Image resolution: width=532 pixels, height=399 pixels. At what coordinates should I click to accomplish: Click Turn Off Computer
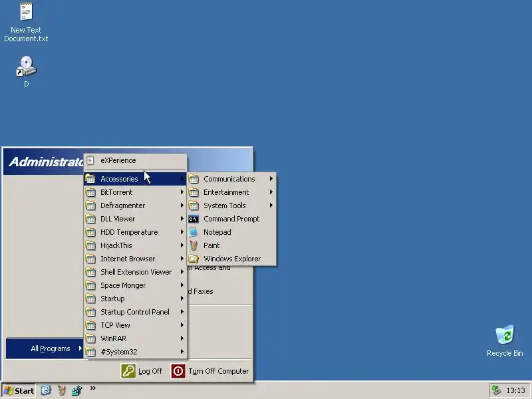click(209, 371)
